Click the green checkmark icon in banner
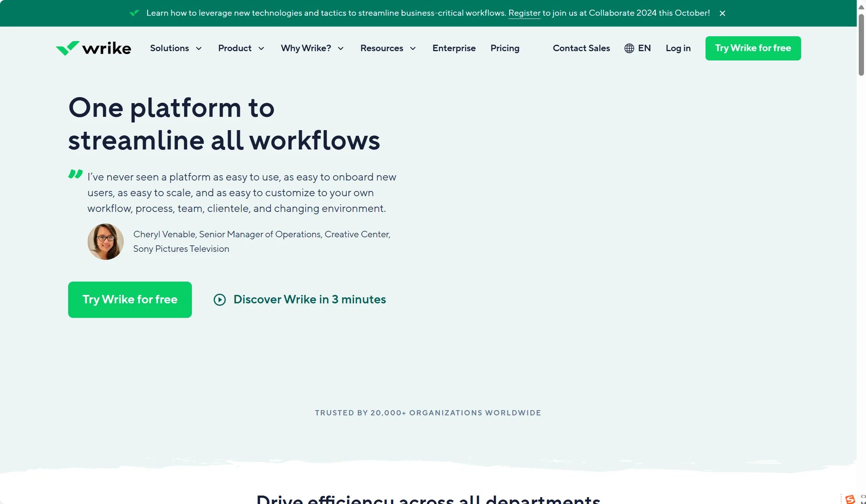866x504 pixels. [x=134, y=13]
